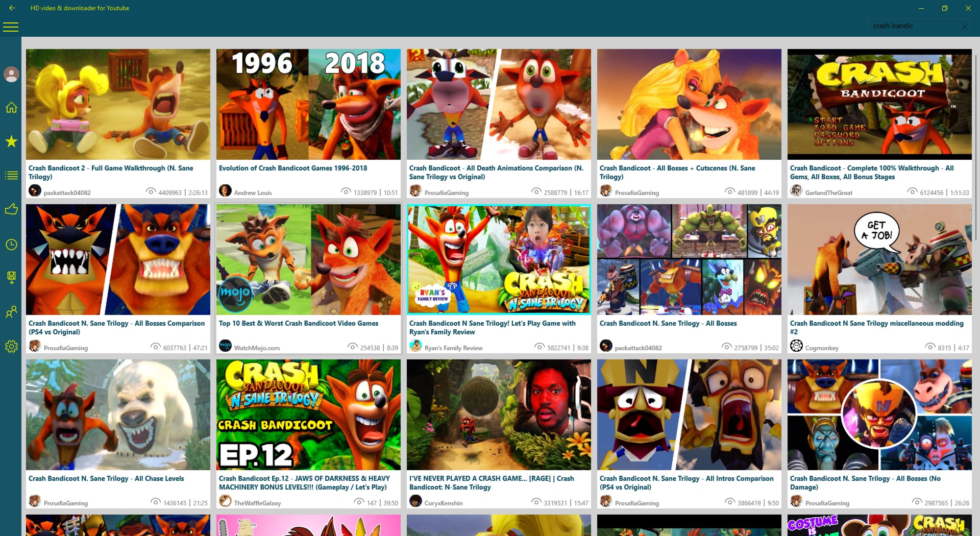Click the 2:26:13 duration text

pyautogui.click(x=198, y=193)
